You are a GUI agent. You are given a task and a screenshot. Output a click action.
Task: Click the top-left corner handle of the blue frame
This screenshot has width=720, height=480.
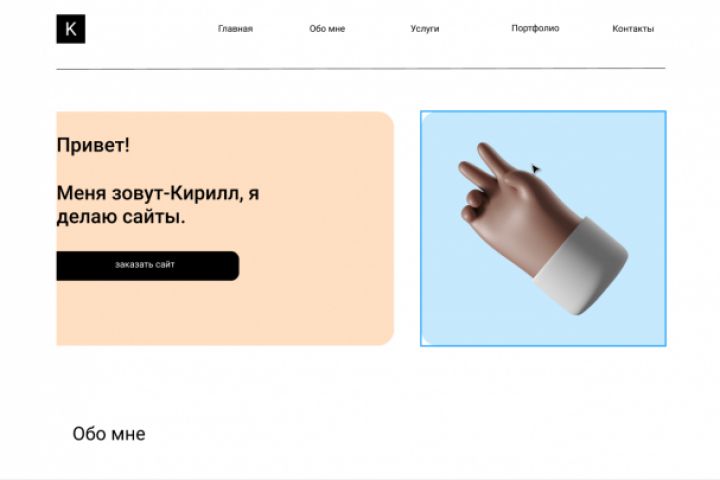[422, 113]
